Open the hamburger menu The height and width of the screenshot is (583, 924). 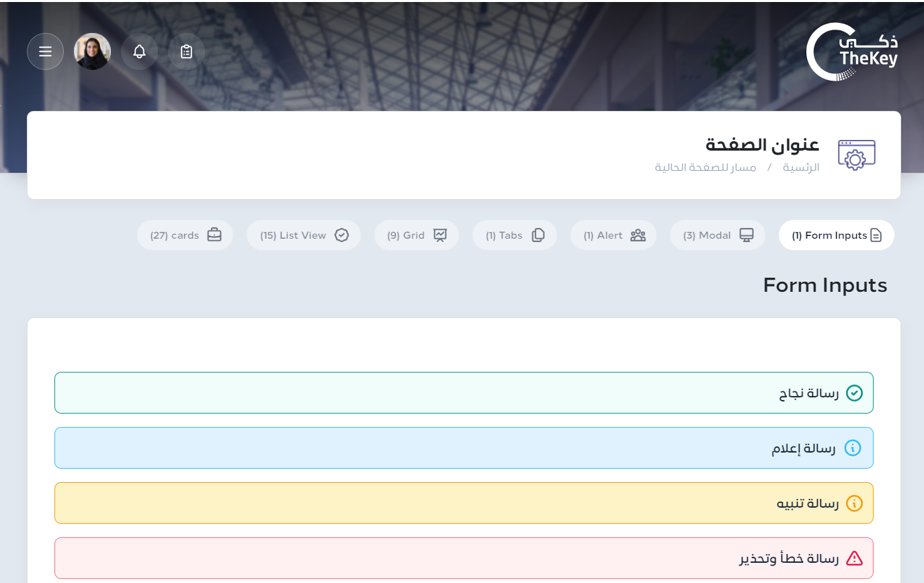45,52
